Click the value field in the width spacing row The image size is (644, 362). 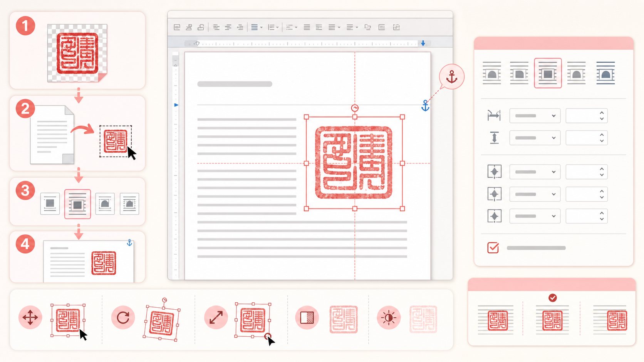pos(586,116)
